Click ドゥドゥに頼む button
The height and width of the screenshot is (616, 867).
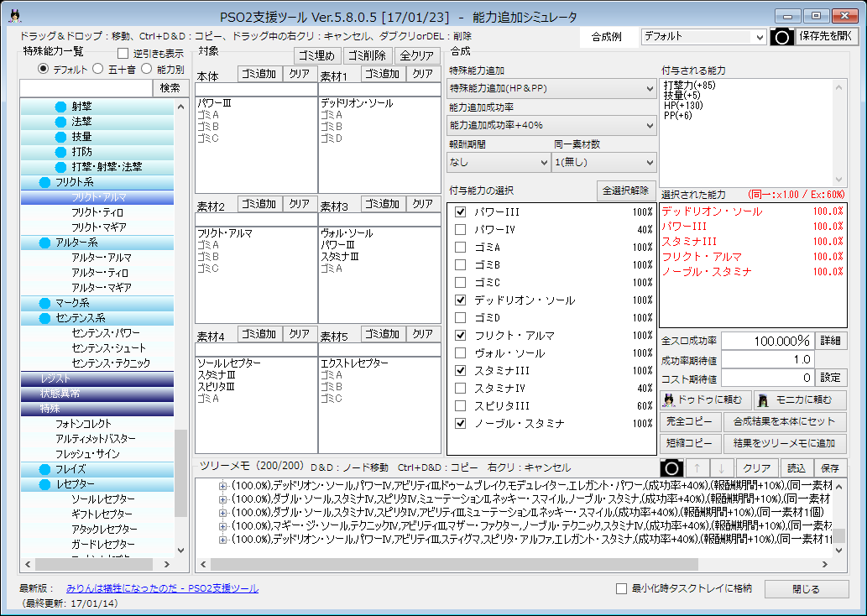coord(705,399)
